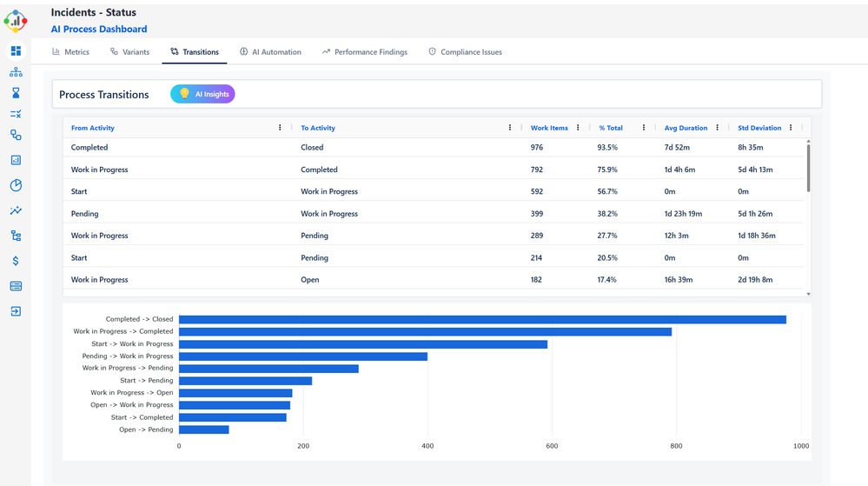Open the To Activity column options menu
This screenshot has height=486, width=868.
point(510,128)
